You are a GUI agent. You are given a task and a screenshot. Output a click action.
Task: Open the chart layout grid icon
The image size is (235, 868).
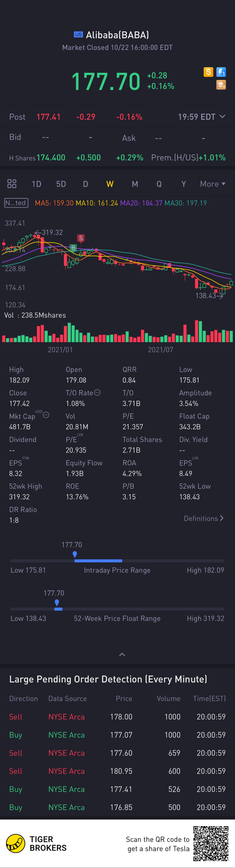click(12, 184)
